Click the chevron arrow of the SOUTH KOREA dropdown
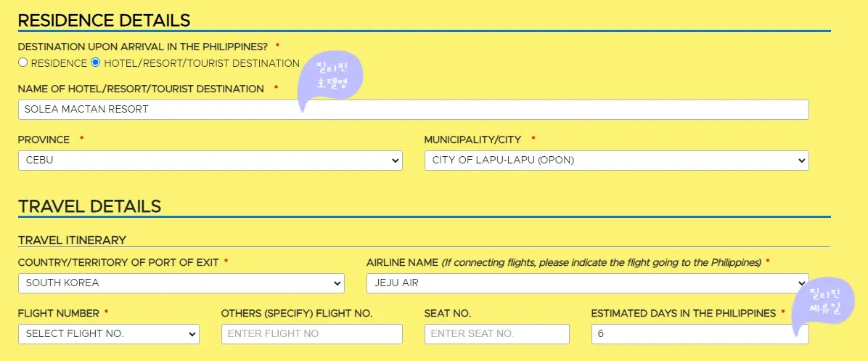868x361 pixels. point(337,283)
